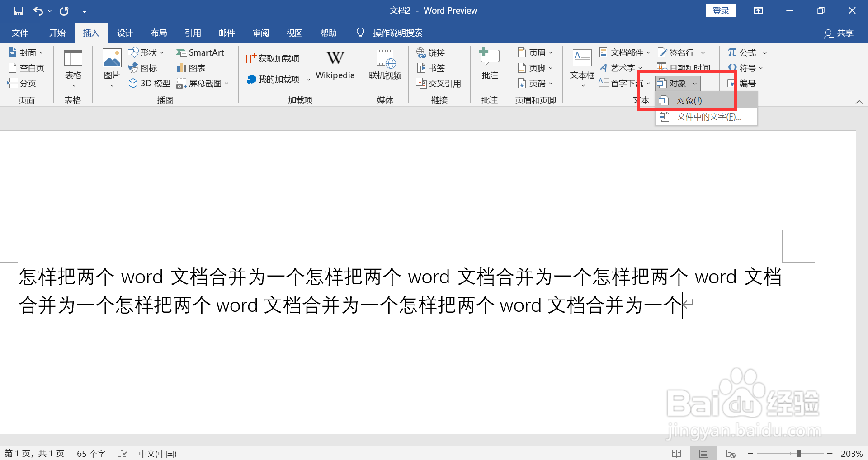Collapse the ribbon with the chevron
Image resolution: width=868 pixels, height=460 pixels.
coord(859,102)
